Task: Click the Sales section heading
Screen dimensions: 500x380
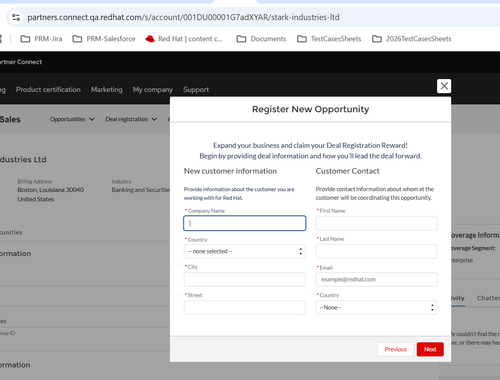Action: tap(10, 119)
